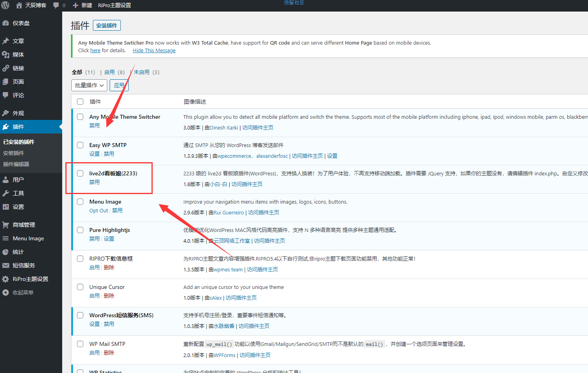Click the RiPro主题设置 gear icon
The height and width of the screenshot is (373, 588).
pos(6,279)
